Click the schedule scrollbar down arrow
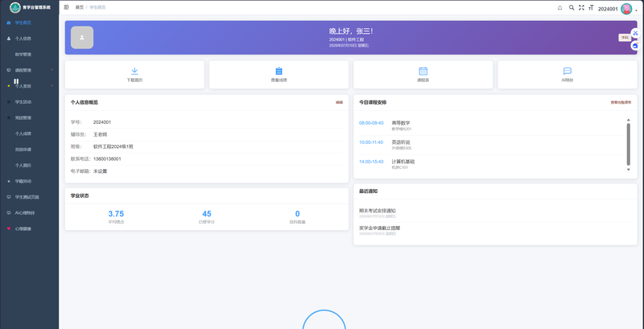644x329 pixels. point(629,170)
